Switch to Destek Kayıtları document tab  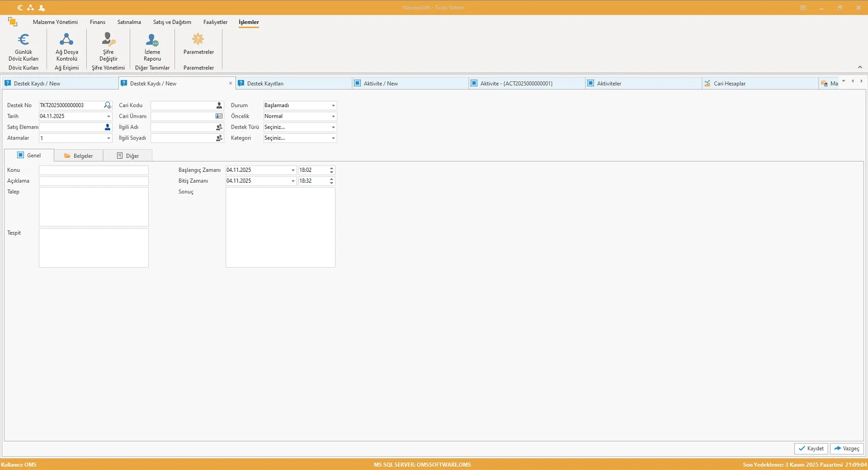[x=265, y=84]
